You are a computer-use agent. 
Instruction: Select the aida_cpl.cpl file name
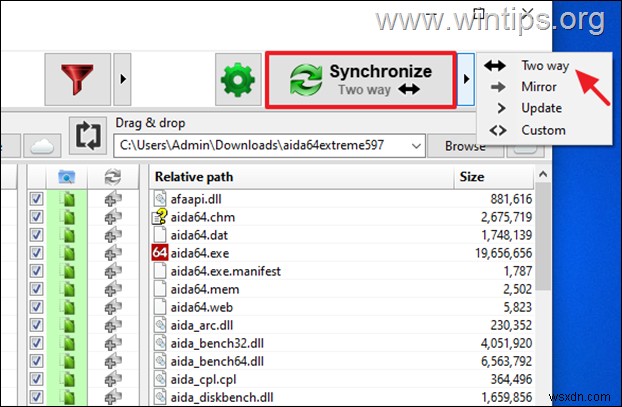203,379
